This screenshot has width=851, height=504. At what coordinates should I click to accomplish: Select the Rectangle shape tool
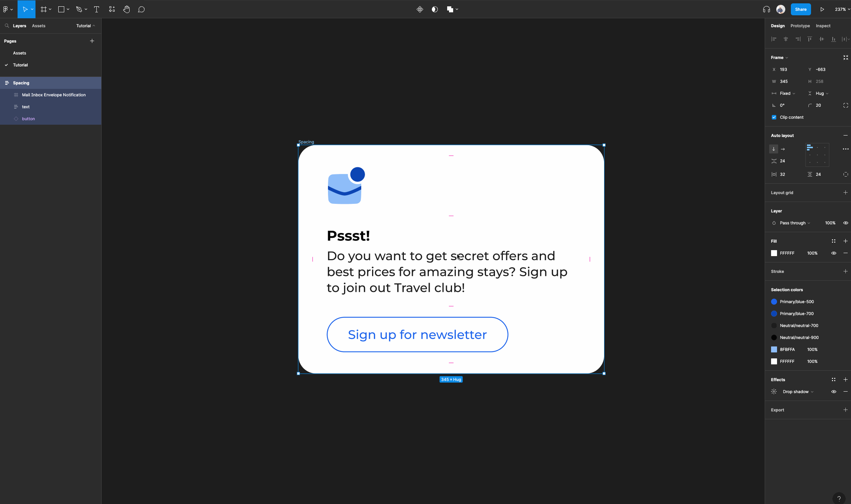point(61,9)
